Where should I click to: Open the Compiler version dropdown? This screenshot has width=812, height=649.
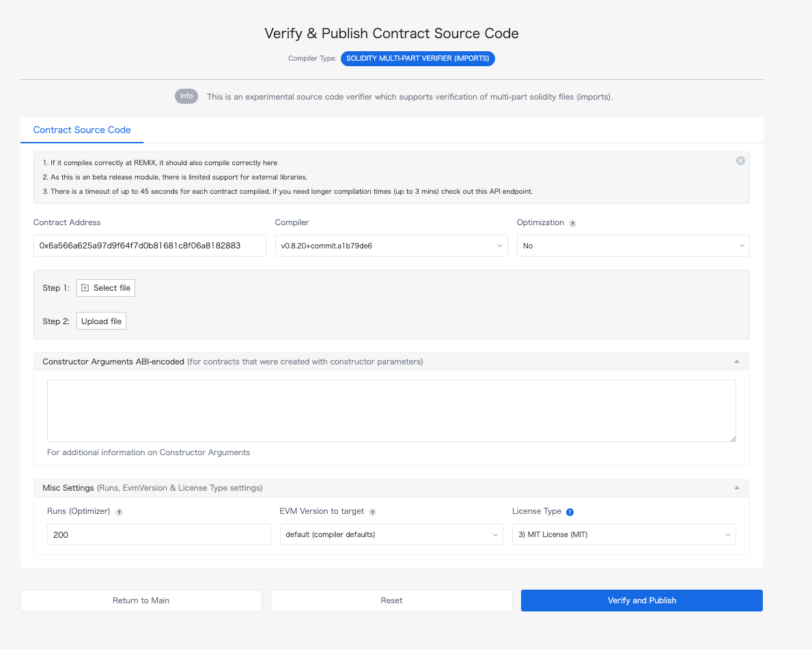pyautogui.click(x=391, y=246)
